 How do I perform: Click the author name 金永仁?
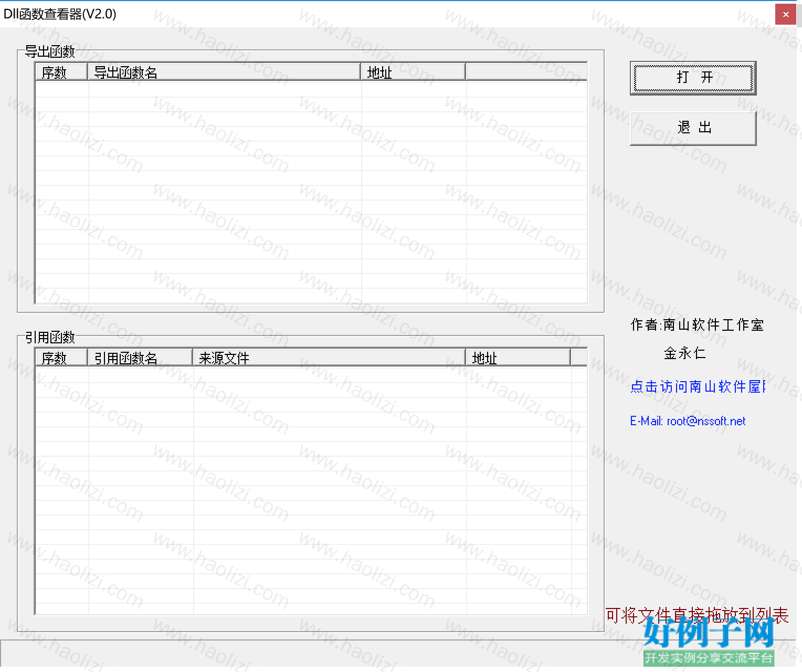[x=685, y=353]
